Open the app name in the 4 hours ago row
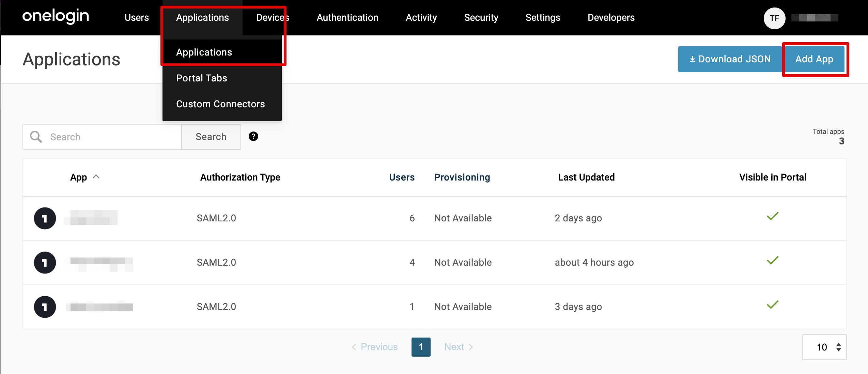 click(102, 264)
